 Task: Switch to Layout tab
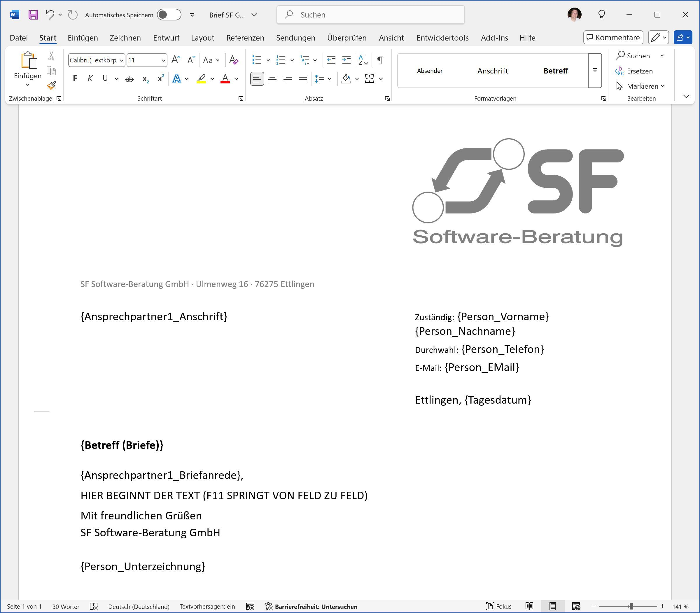(202, 38)
